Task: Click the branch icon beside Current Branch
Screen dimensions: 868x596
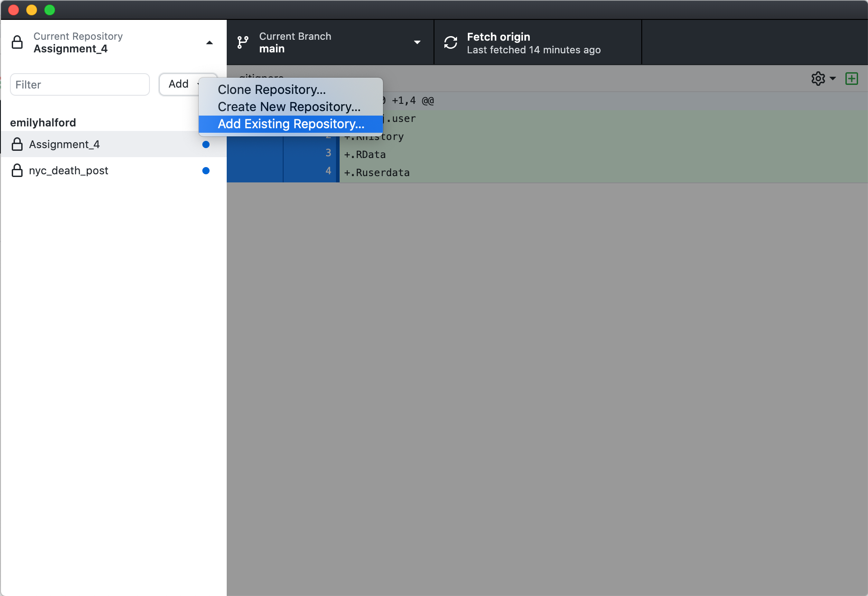Action: (x=243, y=42)
